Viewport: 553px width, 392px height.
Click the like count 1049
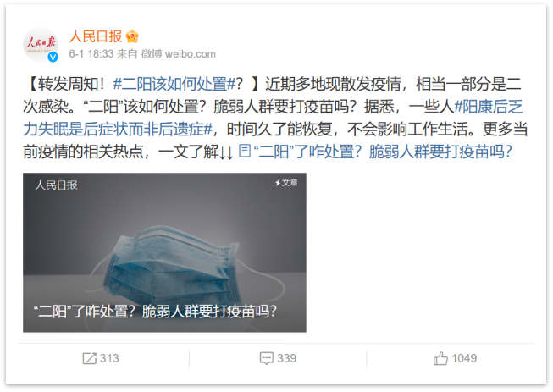464,358
